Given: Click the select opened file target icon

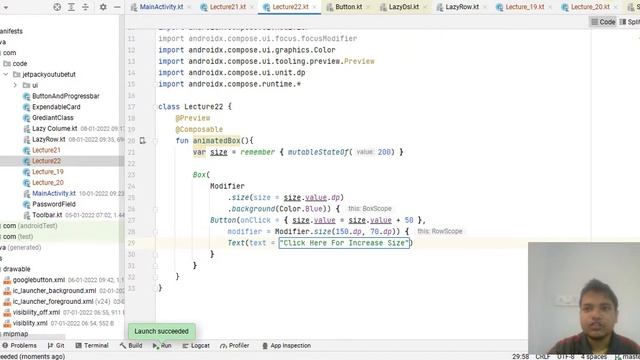Looking at the screenshot, I should (57, 7).
